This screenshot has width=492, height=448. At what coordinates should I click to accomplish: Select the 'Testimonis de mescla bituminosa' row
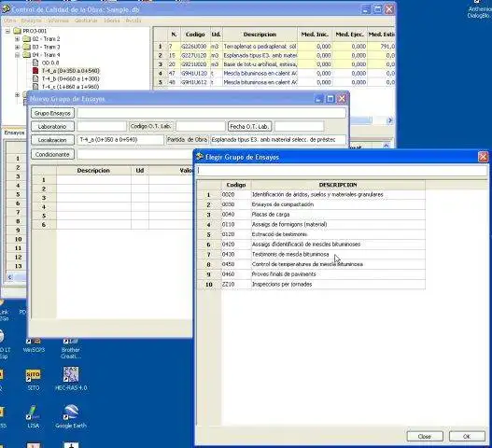[311, 255]
